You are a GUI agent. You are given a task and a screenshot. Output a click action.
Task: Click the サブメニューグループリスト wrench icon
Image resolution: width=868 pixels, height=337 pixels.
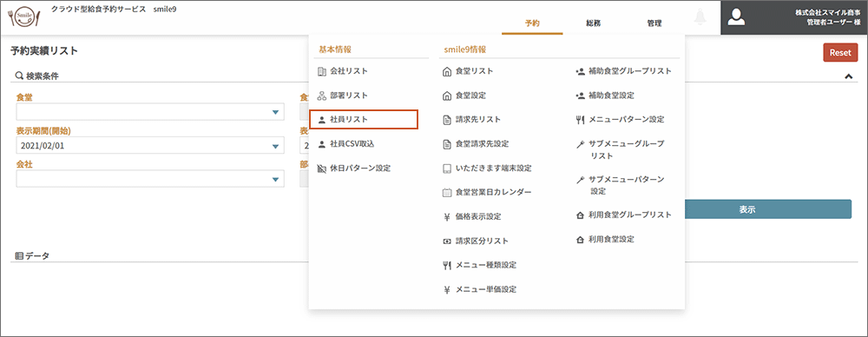pyautogui.click(x=580, y=143)
